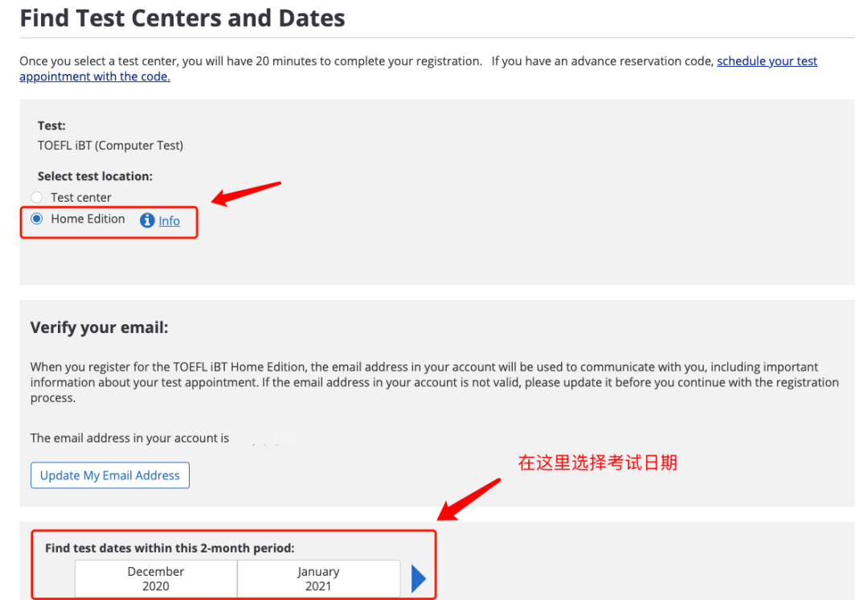This screenshot has width=868, height=600.
Task: Click the 2-month period label text
Action: pos(170,548)
